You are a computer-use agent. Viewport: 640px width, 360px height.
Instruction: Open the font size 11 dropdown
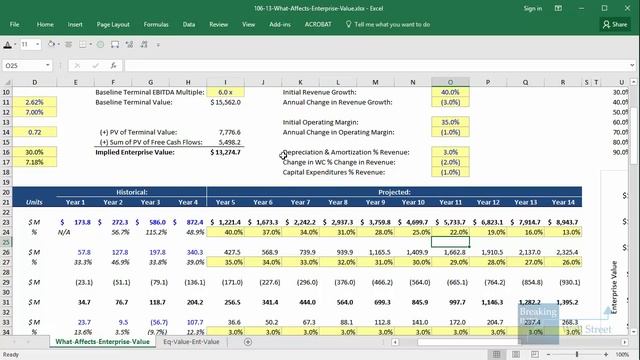point(37,44)
